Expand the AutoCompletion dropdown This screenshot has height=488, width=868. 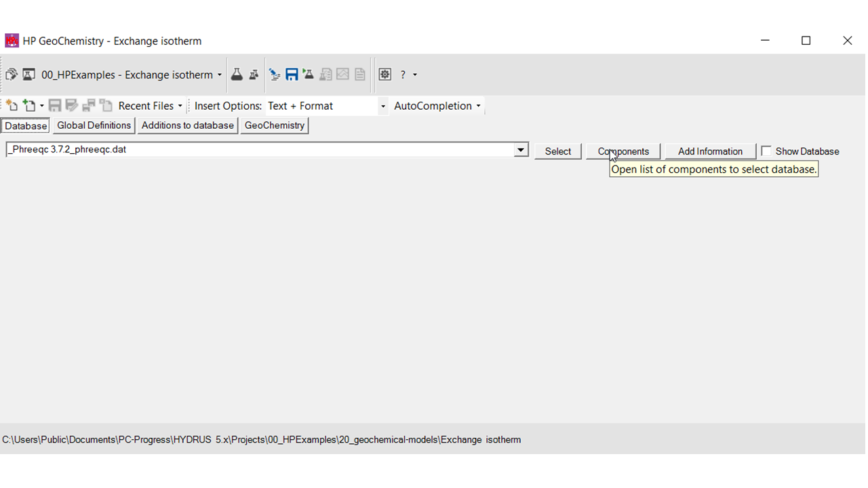coord(437,106)
